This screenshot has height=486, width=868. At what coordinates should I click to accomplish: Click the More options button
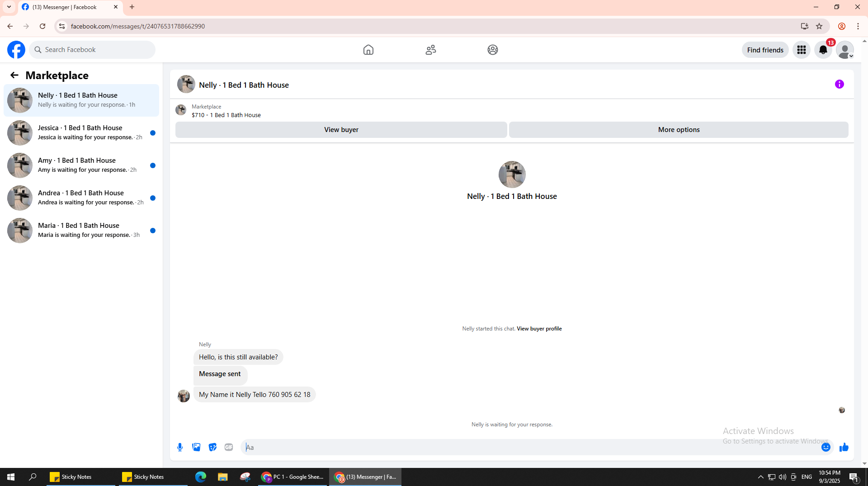tap(679, 130)
